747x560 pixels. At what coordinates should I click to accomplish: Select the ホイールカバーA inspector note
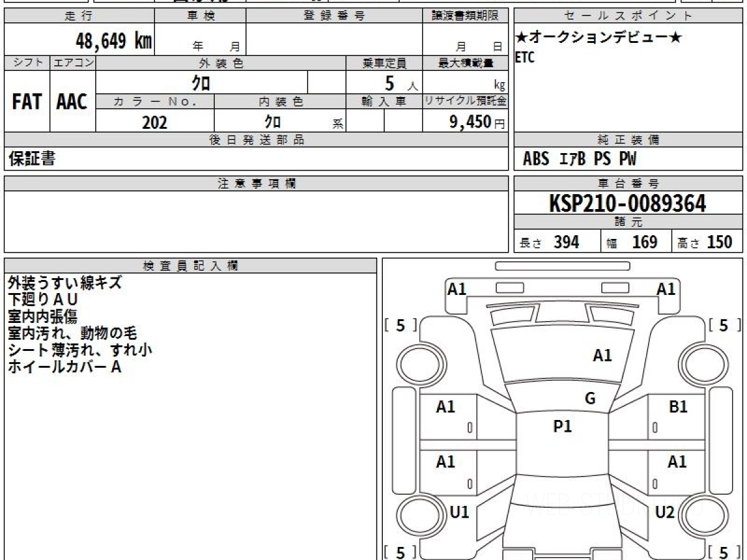pyautogui.click(x=65, y=366)
